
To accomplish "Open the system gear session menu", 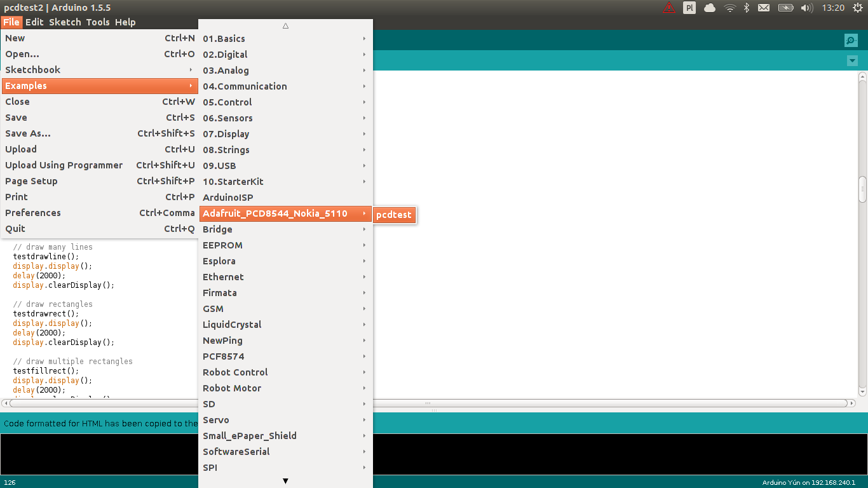I will coord(857,8).
